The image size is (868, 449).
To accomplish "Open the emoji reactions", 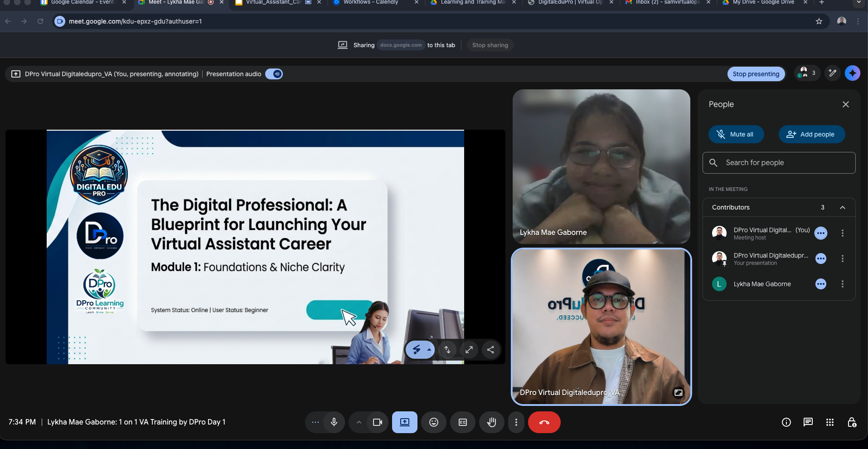I will (x=434, y=422).
